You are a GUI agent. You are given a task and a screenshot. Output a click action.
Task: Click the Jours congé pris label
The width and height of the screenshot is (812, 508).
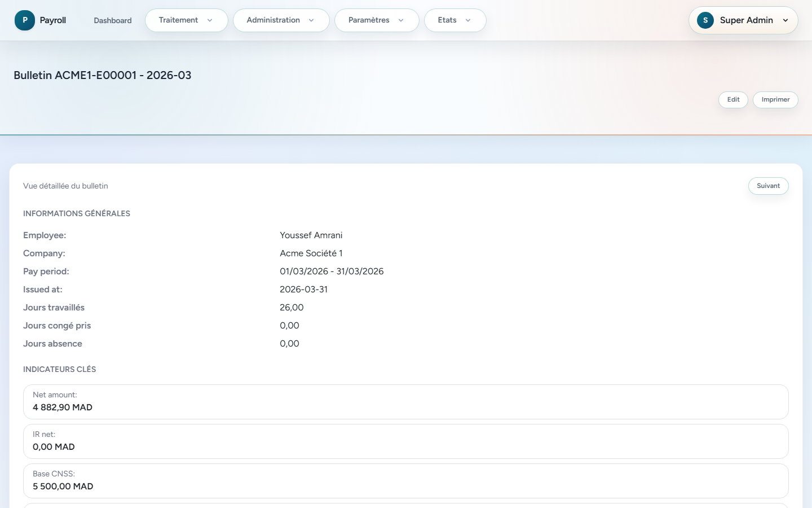click(57, 326)
